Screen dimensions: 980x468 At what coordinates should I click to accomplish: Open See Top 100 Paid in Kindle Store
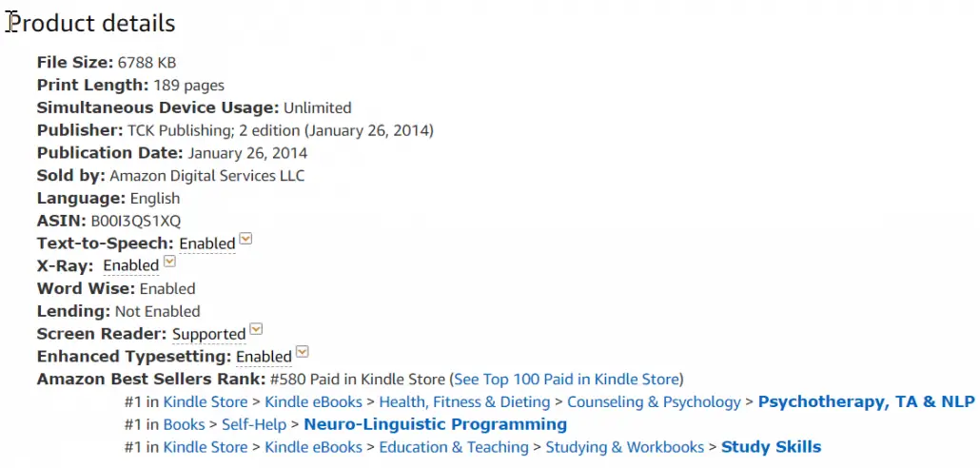566,380
